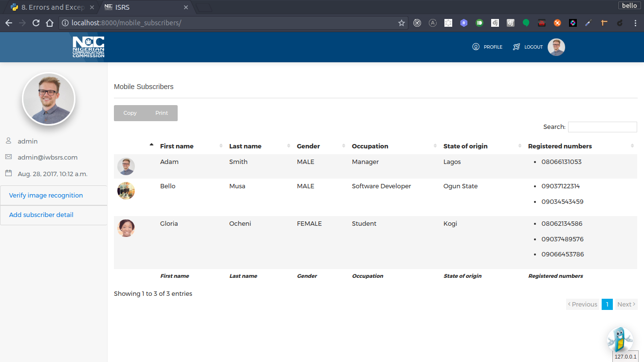Screen dimensions: 644x362
Task: Click the white Django dj extension icon
Action: pos(495,23)
